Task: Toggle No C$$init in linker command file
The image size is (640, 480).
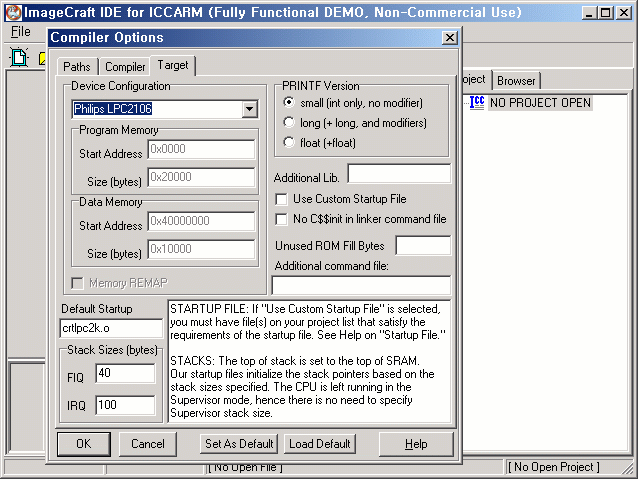Action: [281, 219]
